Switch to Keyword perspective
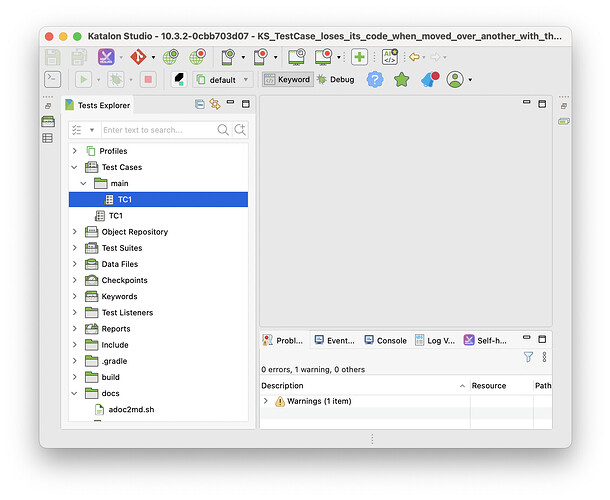Viewport: 610px width, 500px height. pyautogui.click(x=287, y=80)
